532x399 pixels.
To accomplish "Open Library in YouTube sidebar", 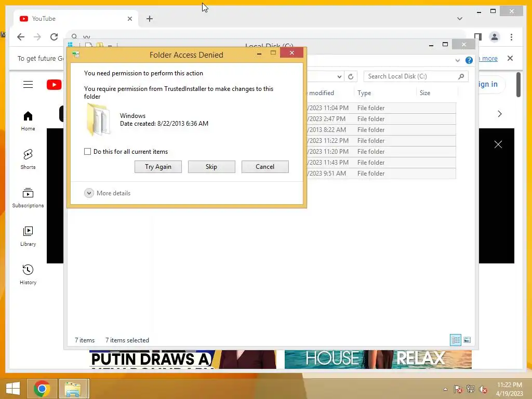I will coord(28,236).
